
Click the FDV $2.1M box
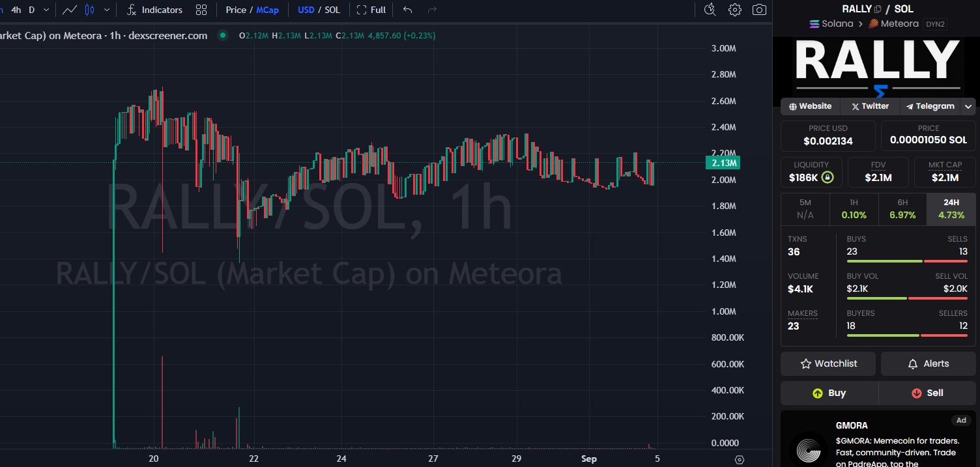[x=878, y=172]
